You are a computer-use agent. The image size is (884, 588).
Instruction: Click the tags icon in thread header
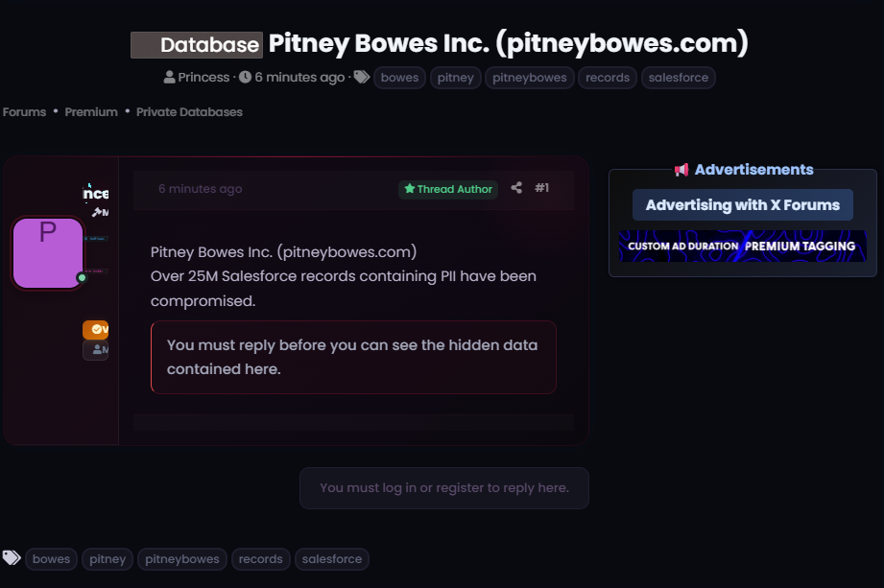[x=362, y=77]
